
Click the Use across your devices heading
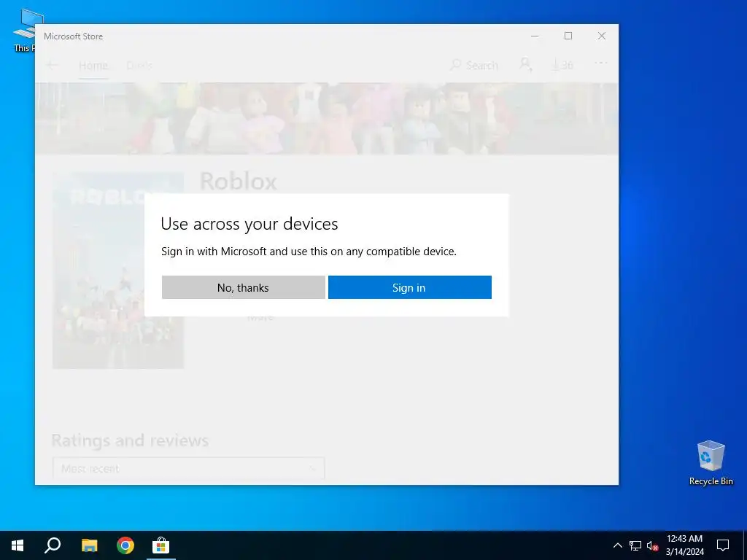(x=249, y=224)
